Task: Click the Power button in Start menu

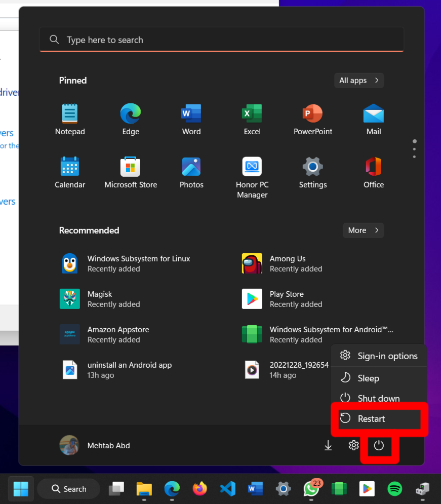Action: [379, 446]
